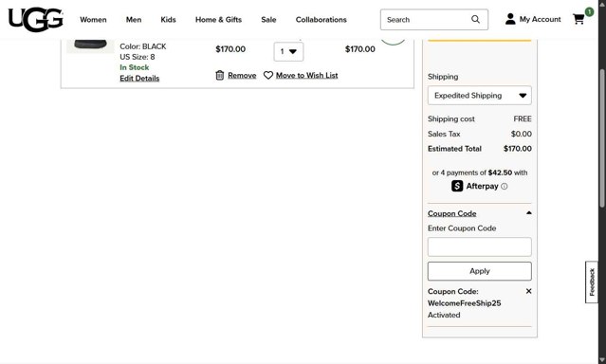Collapse the Coupon Code section arrow

528,213
